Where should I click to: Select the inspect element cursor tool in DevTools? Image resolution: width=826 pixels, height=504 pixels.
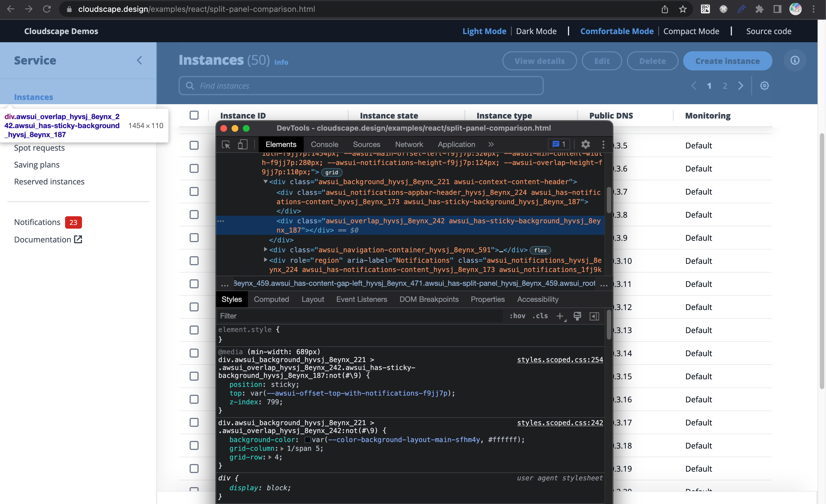(226, 144)
